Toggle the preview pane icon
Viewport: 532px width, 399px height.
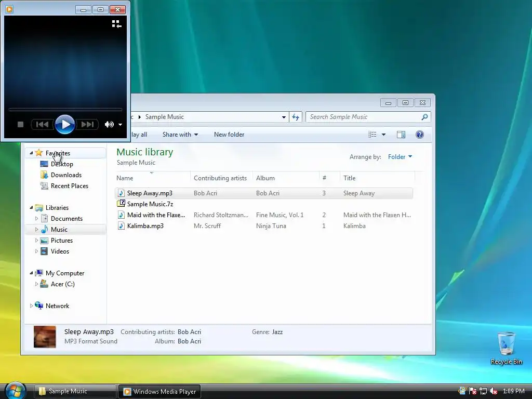[x=401, y=135]
